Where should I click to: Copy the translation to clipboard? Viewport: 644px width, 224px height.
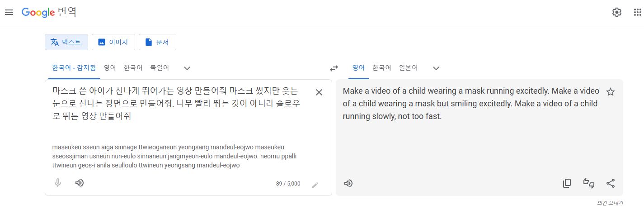pyautogui.click(x=567, y=183)
